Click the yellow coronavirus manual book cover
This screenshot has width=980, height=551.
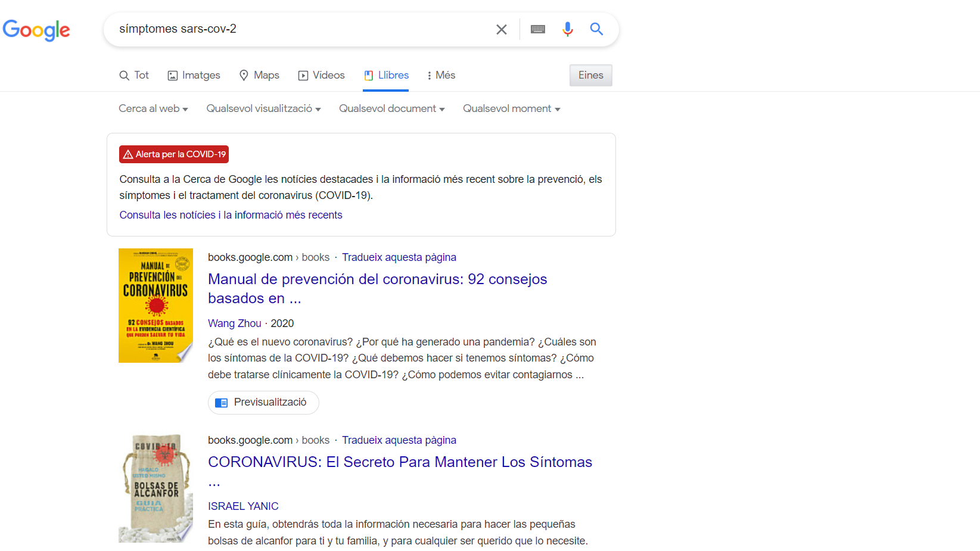[x=155, y=306]
